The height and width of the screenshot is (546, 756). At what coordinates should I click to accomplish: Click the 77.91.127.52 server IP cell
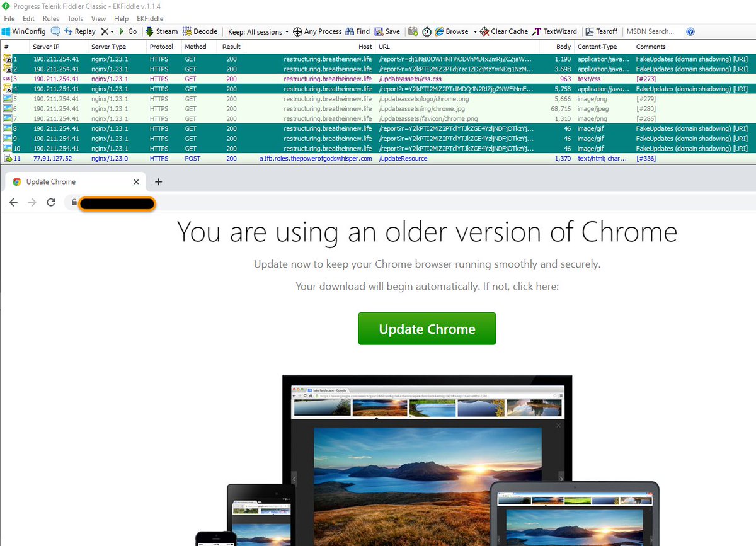pyautogui.click(x=53, y=159)
